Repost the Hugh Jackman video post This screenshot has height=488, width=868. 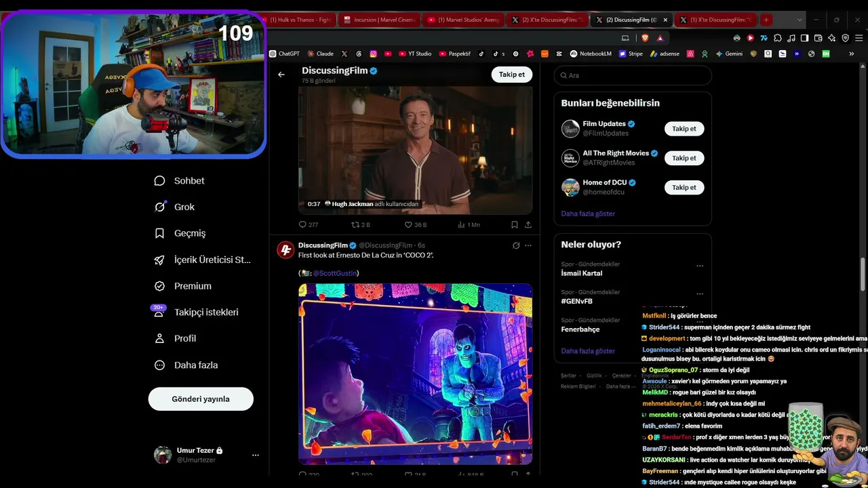click(361, 224)
